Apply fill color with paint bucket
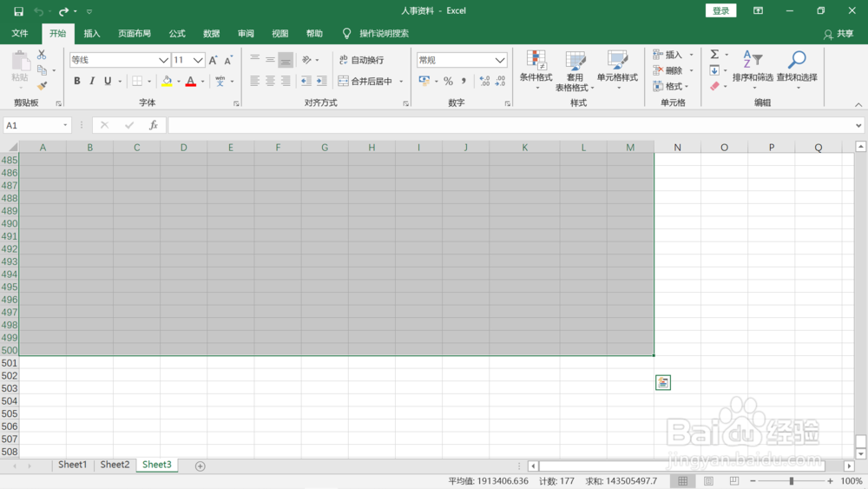Viewport: 868px width, 489px height. point(167,82)
